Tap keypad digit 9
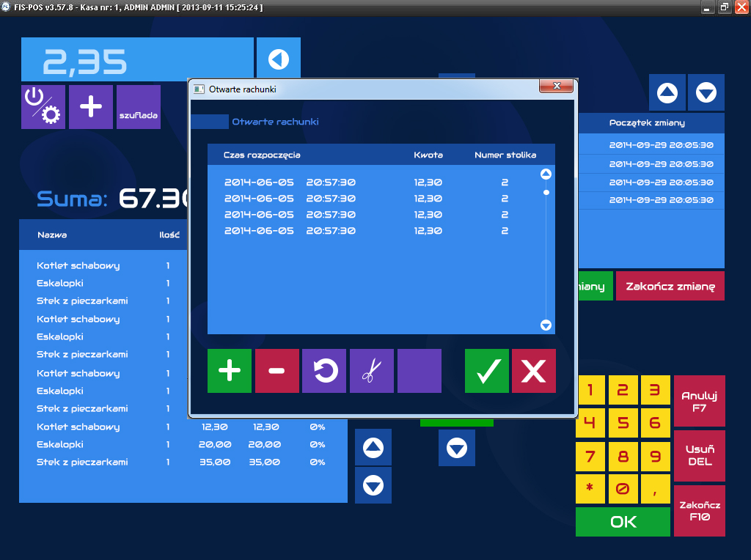The width and height of the screenshot is (751, 560). (655, 457)
